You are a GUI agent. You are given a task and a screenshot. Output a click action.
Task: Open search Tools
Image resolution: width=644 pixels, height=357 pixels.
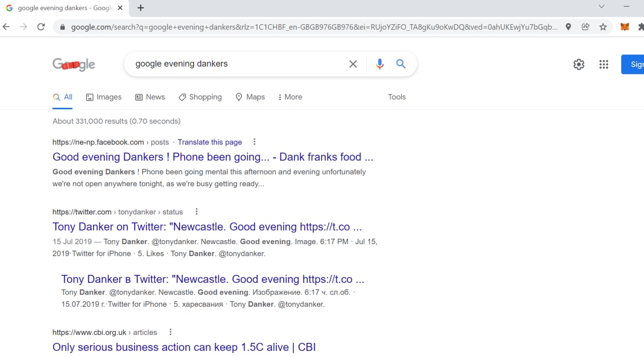(x=397, y=97)
